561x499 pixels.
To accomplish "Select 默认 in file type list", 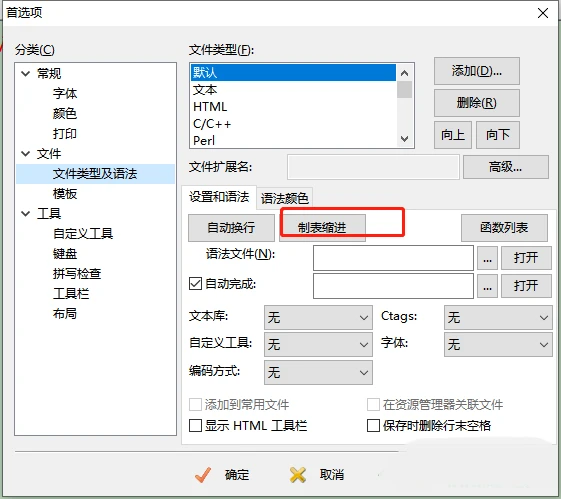I will click(293, 73).
